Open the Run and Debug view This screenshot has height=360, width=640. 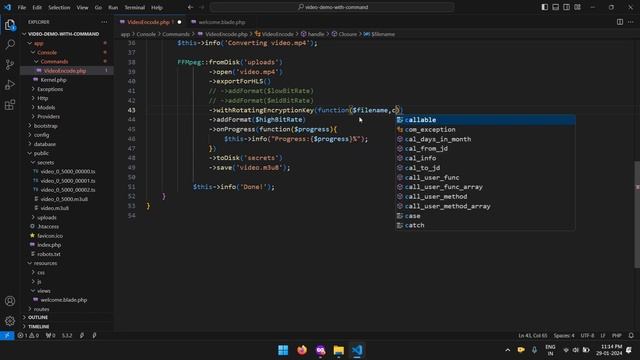[10, 84]
